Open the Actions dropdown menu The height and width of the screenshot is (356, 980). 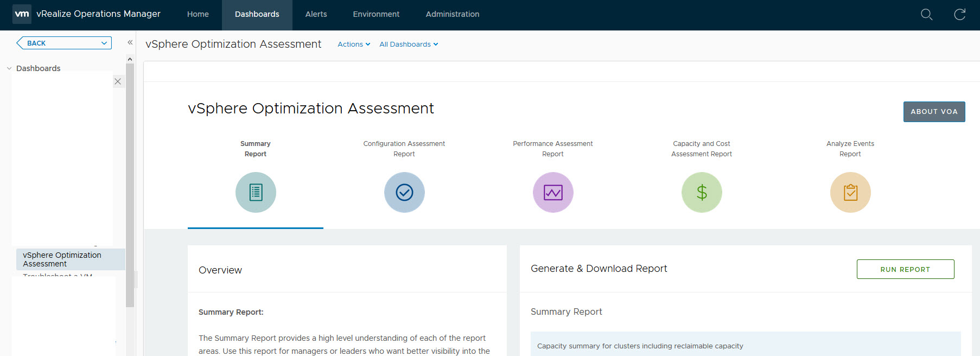click(354, 44)
